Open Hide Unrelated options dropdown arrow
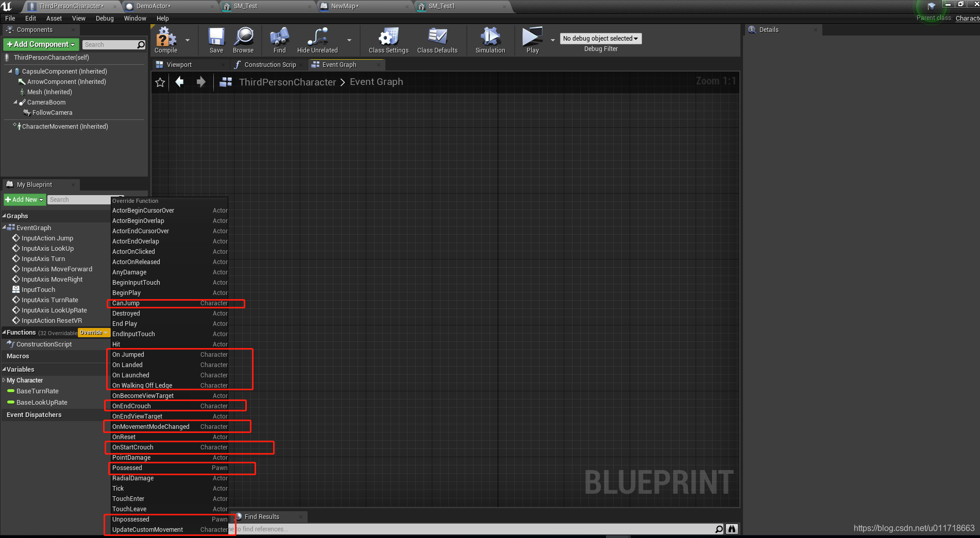 (349, 40)
